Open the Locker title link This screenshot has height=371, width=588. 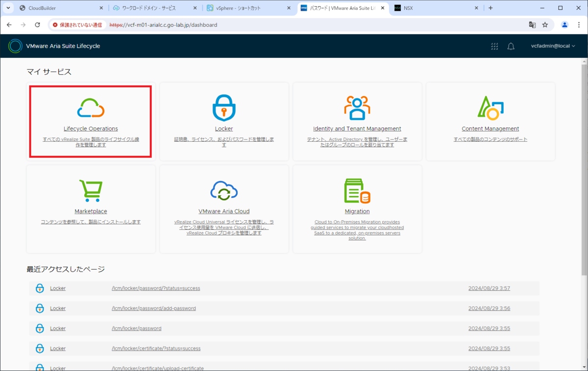pos(224,129)
